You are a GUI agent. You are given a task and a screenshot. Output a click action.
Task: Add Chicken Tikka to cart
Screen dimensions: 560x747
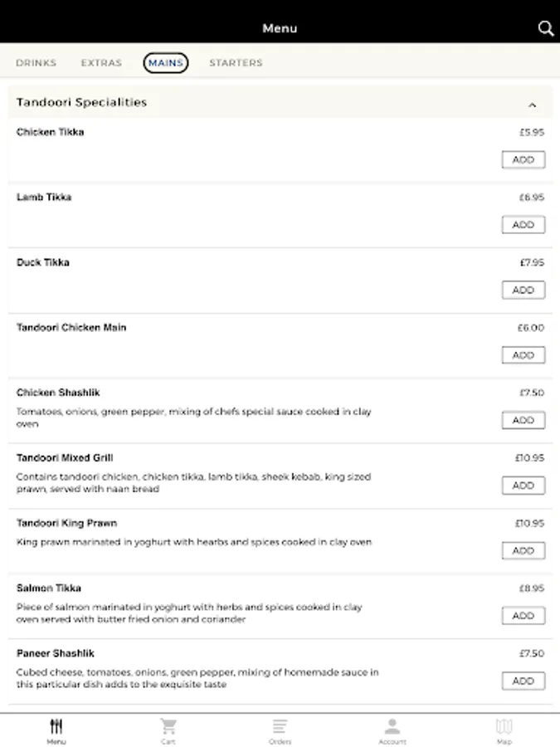coord(523,159)
